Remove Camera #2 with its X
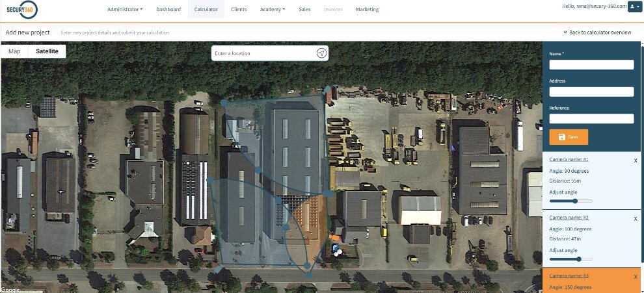This screenshot has height=293, width=644. click(636, 219)
